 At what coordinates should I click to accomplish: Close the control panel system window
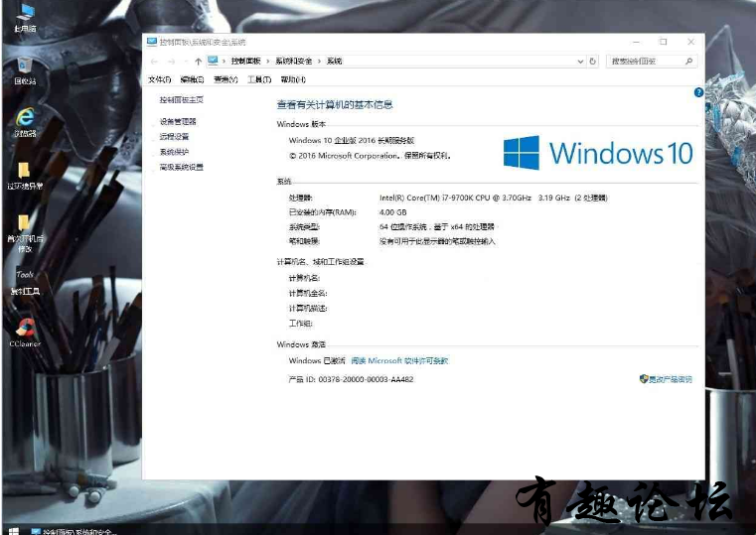point(690,42)
